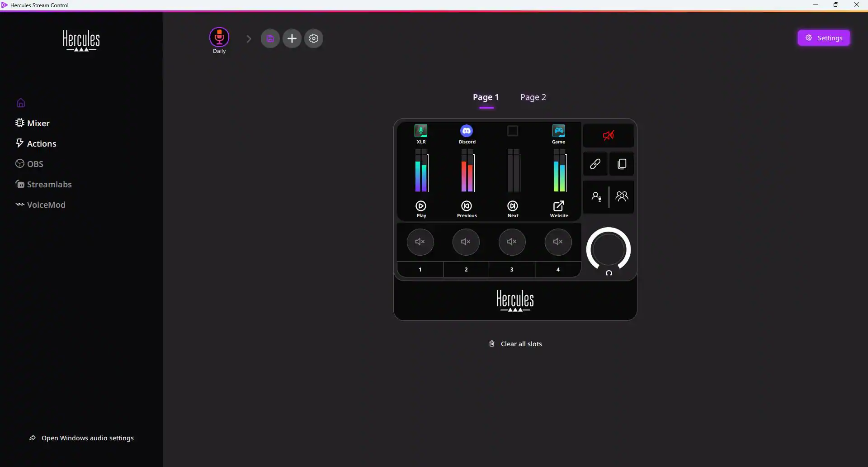Click the purple Settings button
868x467 pixels.
pos(824,38)
